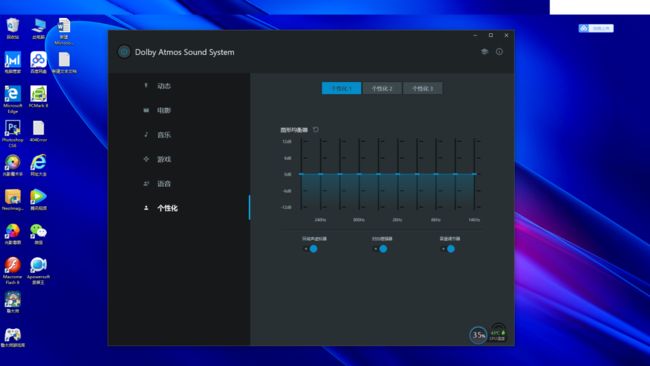Launch the PCMark 8 desktop icon
This screenshot has width=650, height=366.
point(39,97)
